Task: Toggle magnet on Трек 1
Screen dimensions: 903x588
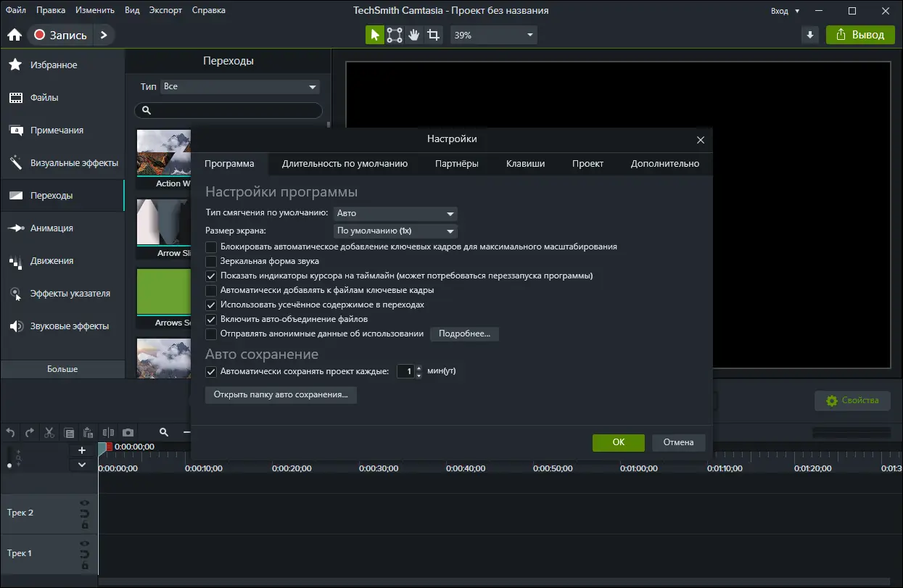Action: (84, 554)
